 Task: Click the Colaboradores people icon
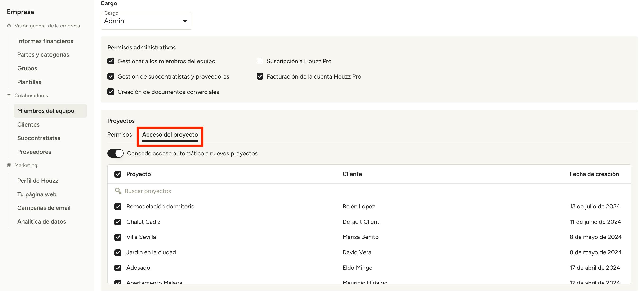(x=9, y=95)
